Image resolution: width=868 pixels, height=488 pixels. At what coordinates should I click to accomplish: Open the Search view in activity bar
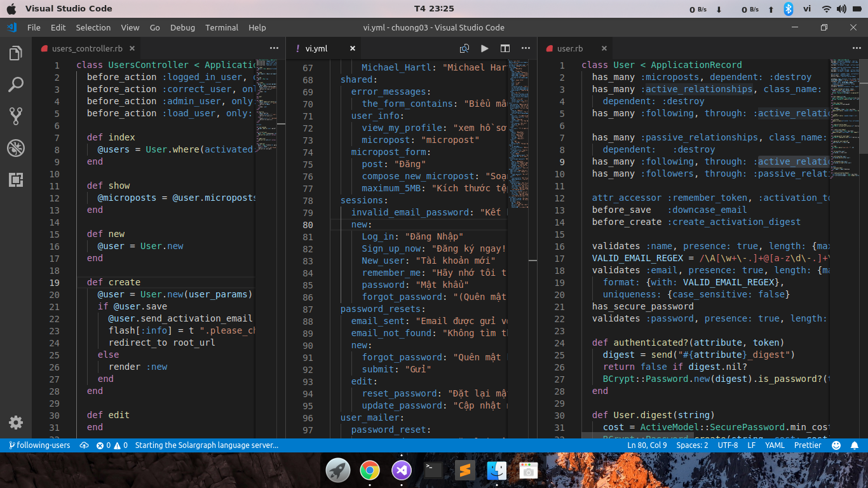click(16, 85)
